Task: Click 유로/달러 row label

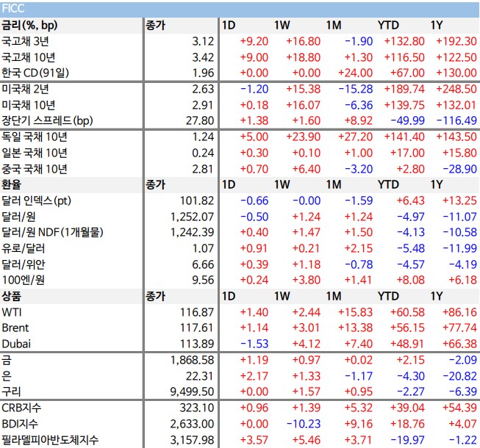Action: [24, 248]
